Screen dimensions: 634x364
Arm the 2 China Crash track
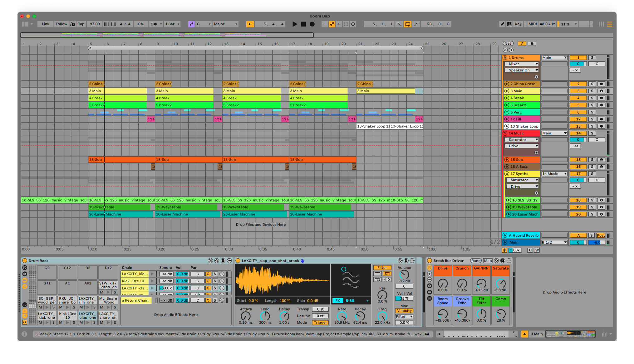point(601,84)
